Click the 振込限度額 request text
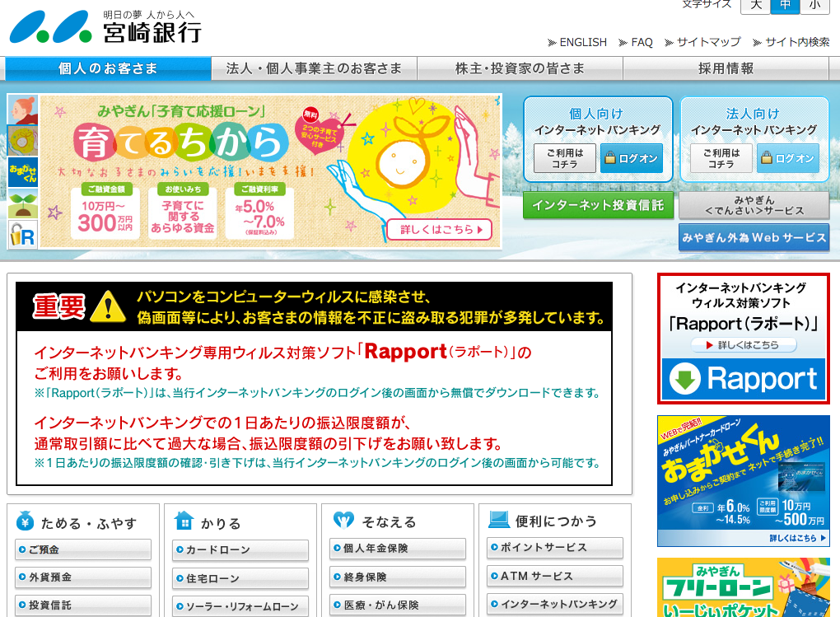840x617 pixels. (268, 433)
